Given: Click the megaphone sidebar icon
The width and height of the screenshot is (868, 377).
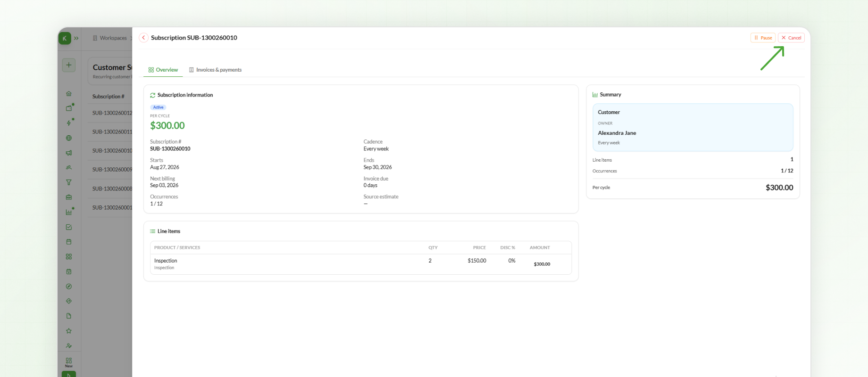Looking at the screenshot, I should [69, 153].
